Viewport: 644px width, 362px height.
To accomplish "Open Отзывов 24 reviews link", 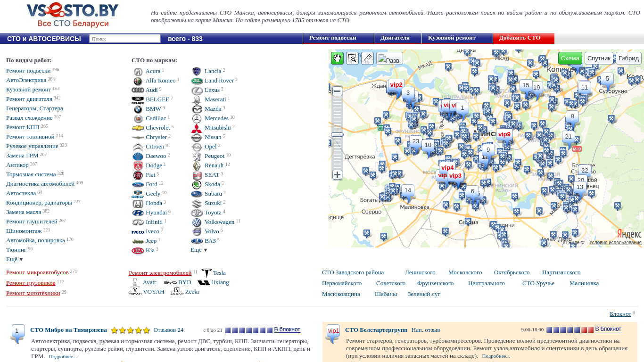I will (168, 330).
